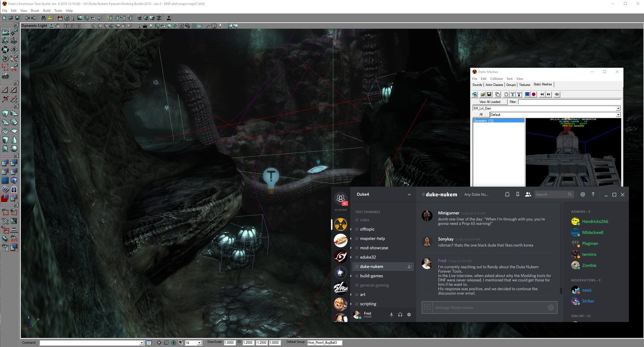
Task: Open the grid size 16 dropdown
Action: tap(199, 343)
